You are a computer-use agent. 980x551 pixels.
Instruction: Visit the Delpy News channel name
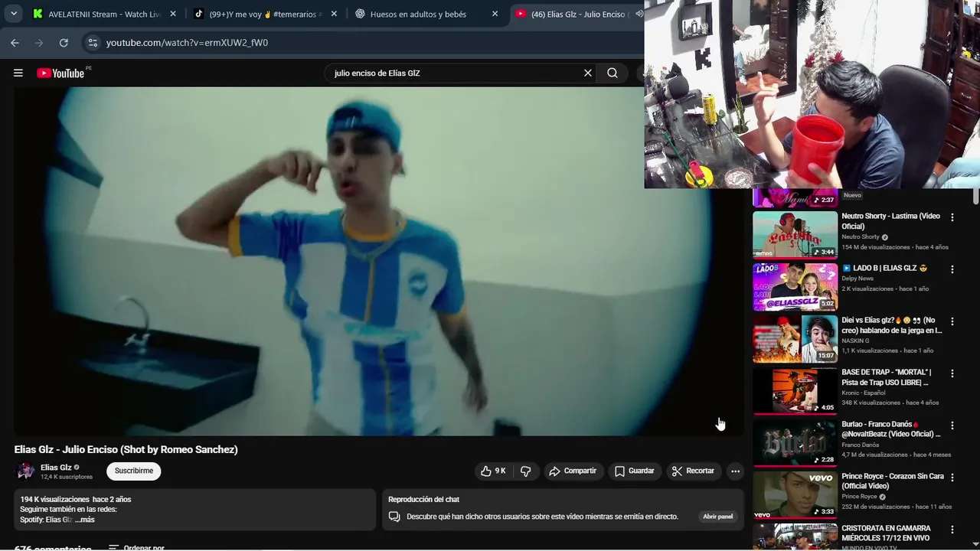point(857,279)
